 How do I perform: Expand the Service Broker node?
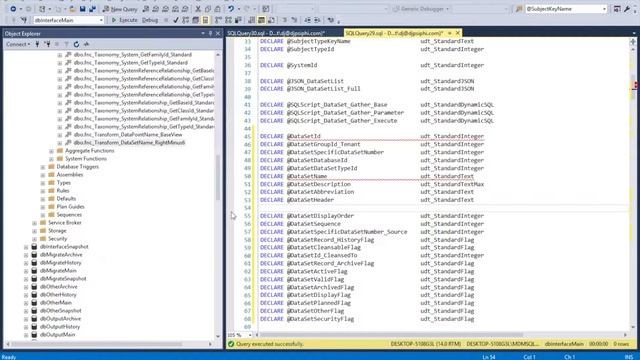click(x=35, y=223)
